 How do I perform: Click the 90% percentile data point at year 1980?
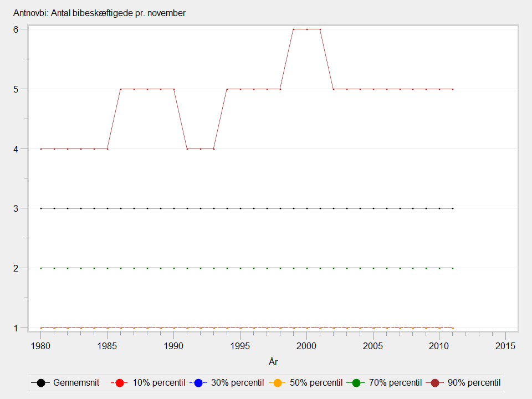coord(41,149)
